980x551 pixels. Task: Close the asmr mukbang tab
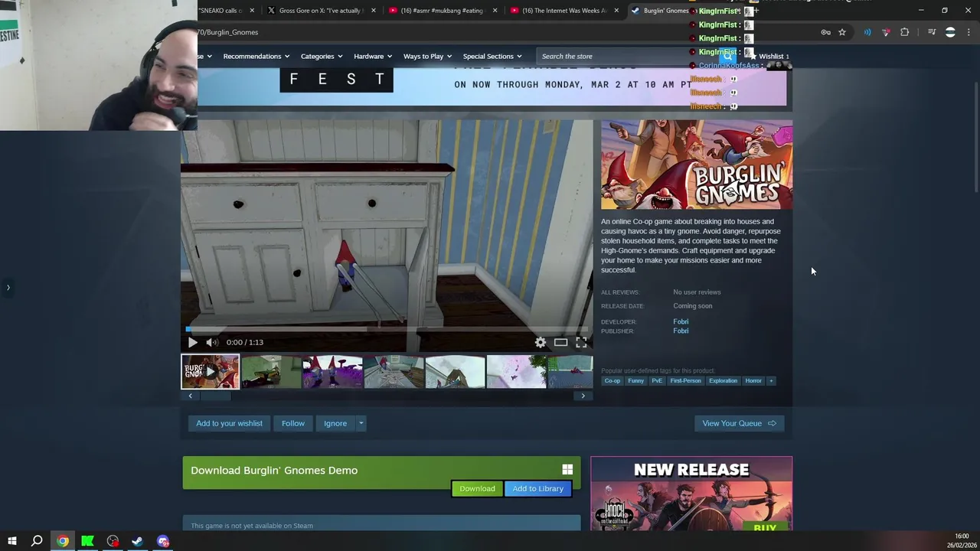[495, 11]
